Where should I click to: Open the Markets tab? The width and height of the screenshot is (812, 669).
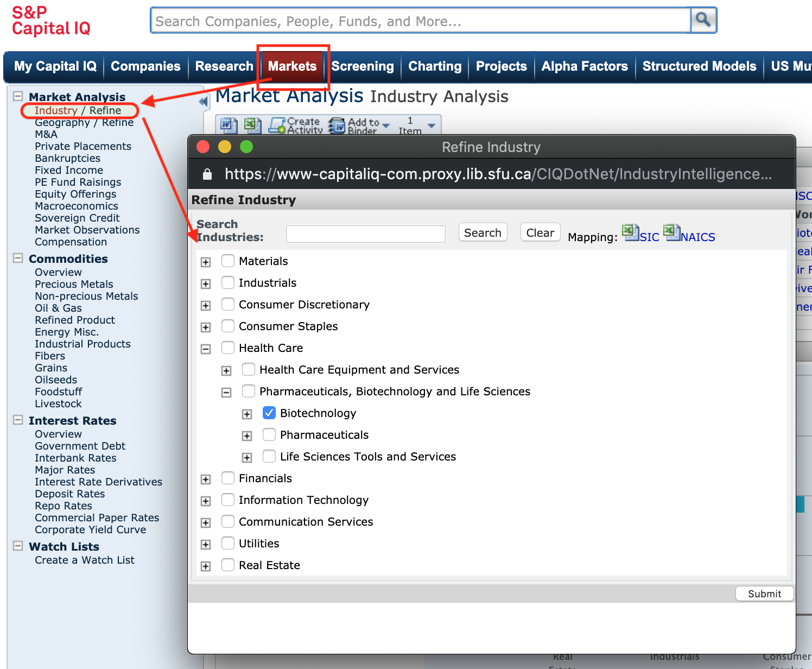pos(292,66)
